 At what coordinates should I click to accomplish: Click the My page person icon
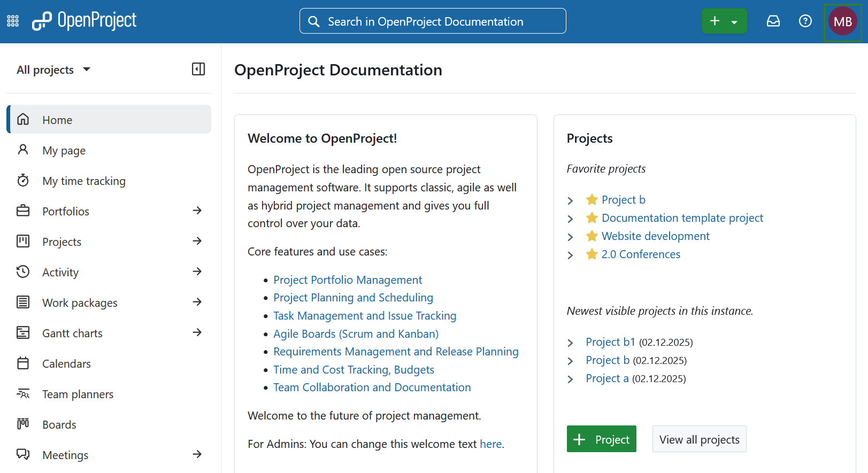[x=23, y=150]
